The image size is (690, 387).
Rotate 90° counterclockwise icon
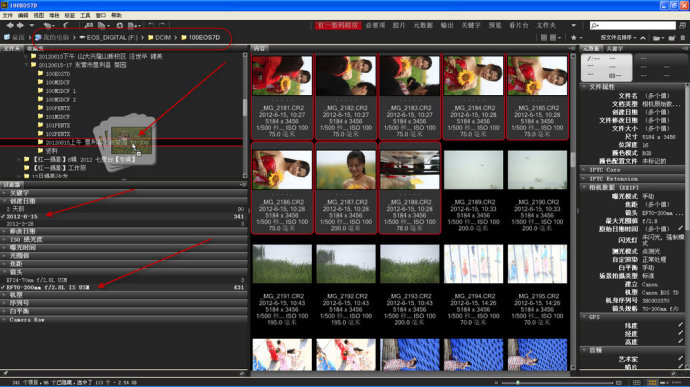151,26
